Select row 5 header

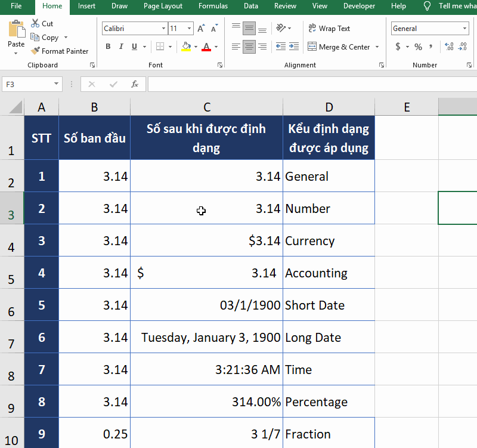(11, 273)
